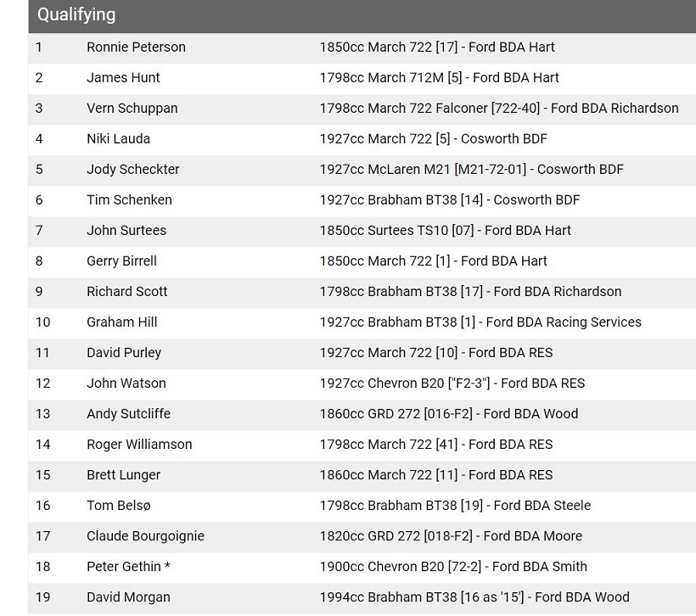Click Tom Belsø's Brabham BT38 [19] car text
The image size is (696, 616).
(x=455, y=506)
